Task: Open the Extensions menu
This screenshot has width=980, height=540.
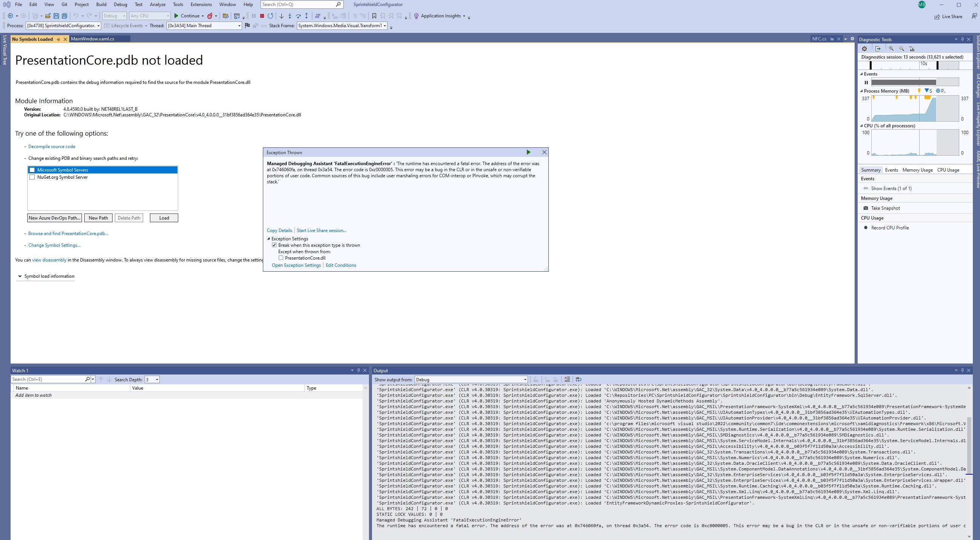Action: [201, 5]
